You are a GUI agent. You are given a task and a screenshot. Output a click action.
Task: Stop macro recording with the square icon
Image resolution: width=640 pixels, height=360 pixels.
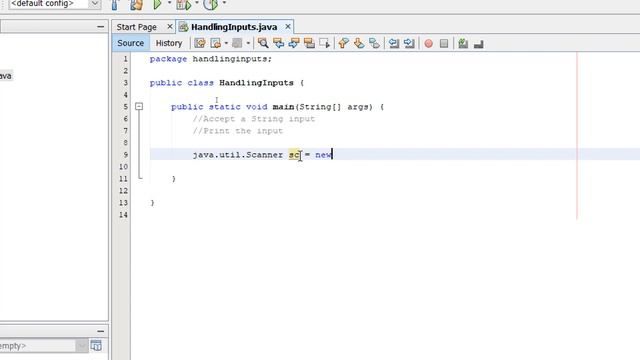(444, 43)
